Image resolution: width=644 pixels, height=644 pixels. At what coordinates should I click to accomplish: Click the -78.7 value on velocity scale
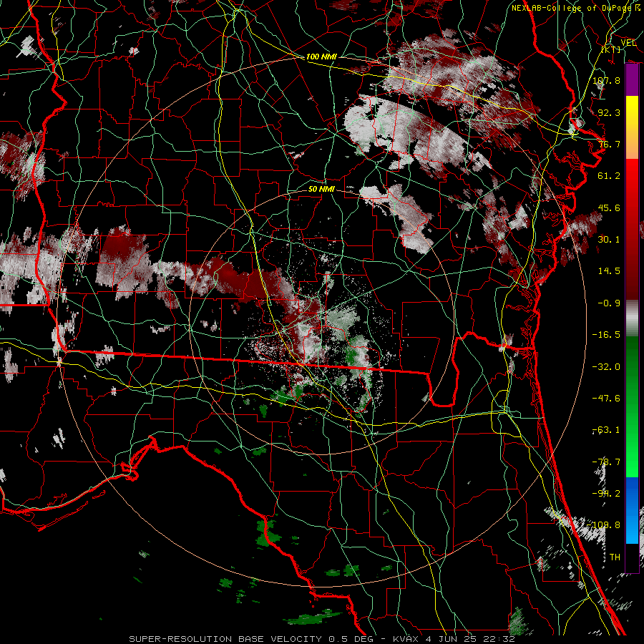pos(606,462)
